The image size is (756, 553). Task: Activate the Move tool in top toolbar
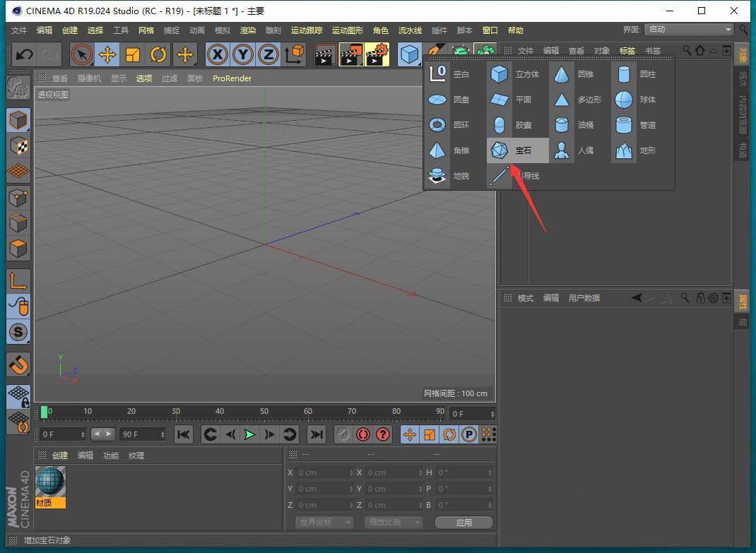tap(107, 54)
